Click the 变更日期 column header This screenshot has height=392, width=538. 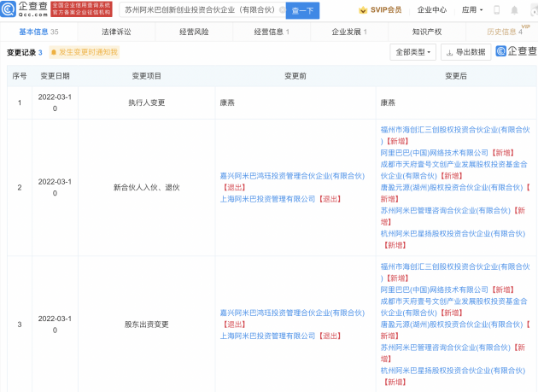(x=55, y=76)
